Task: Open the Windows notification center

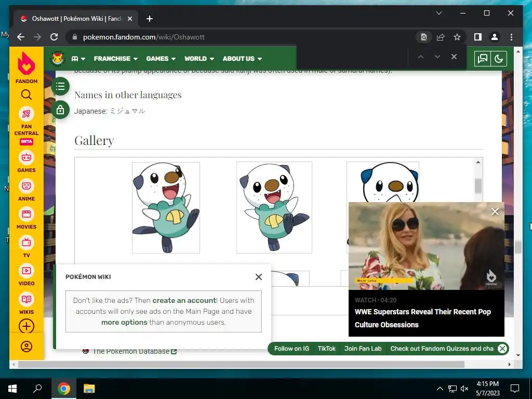Action: pos(515,389)
